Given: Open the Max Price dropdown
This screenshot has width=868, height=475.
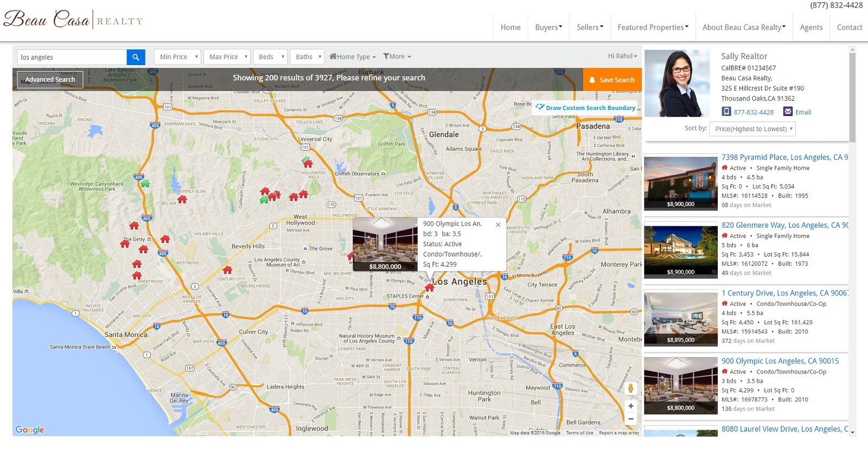Looking at the screenshot, I should pos(227,57).
